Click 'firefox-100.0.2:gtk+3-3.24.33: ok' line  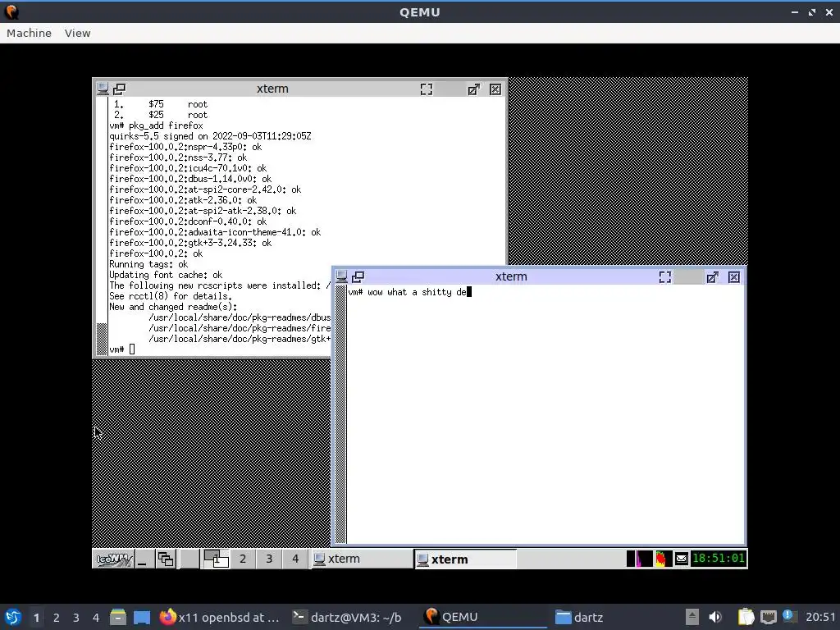coord(190,243)
